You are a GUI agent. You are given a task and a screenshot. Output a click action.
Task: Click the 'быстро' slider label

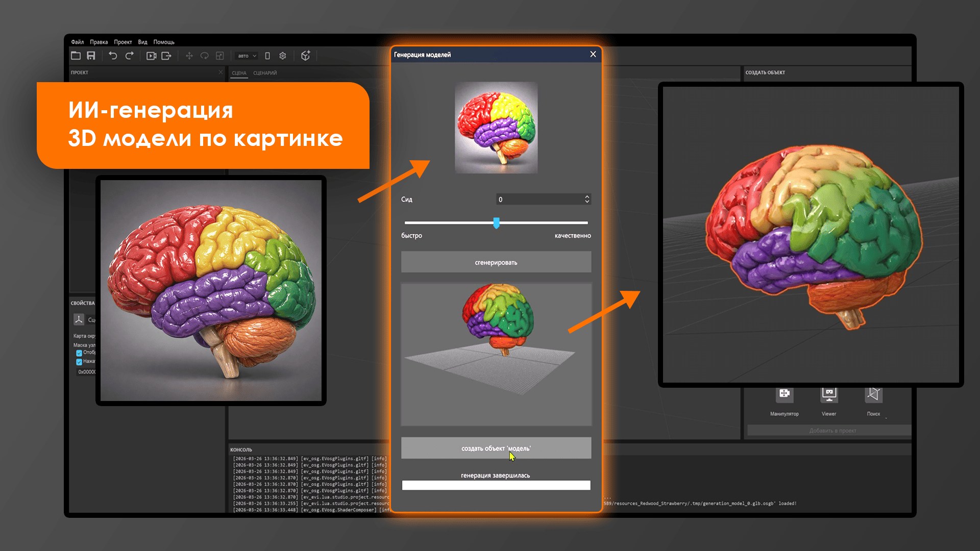coord(411,236)
